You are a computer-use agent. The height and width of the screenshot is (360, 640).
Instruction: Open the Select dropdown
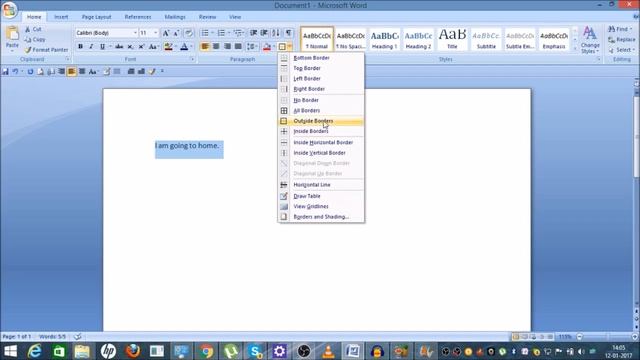(621, 50)
